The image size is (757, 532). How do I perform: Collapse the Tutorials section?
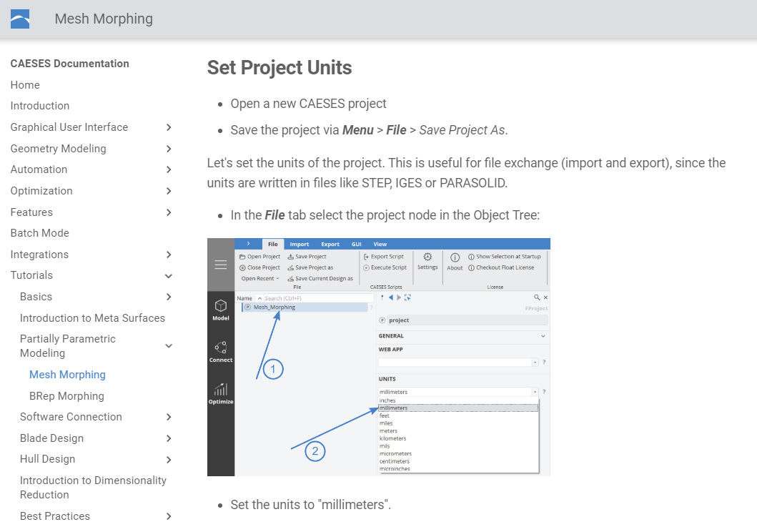pyautogui.click(x=169, y=276)
